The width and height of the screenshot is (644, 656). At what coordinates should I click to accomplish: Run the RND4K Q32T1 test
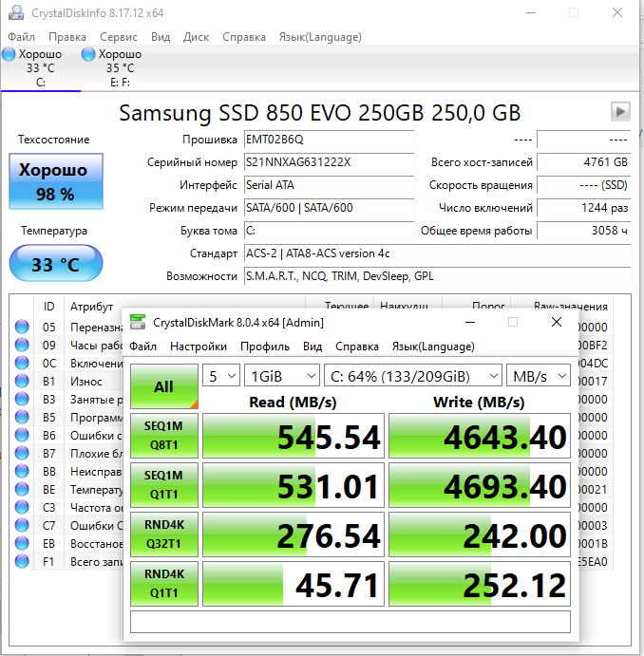(x=164, y=534)
